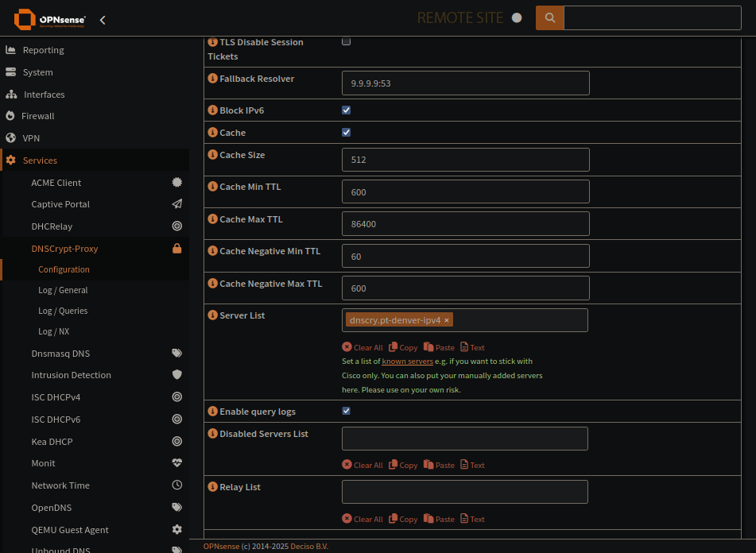This screenshot has width=756, height=553.
Task: Copy the Server List entries
Action: pyautogui.click(x=403, y=347)
